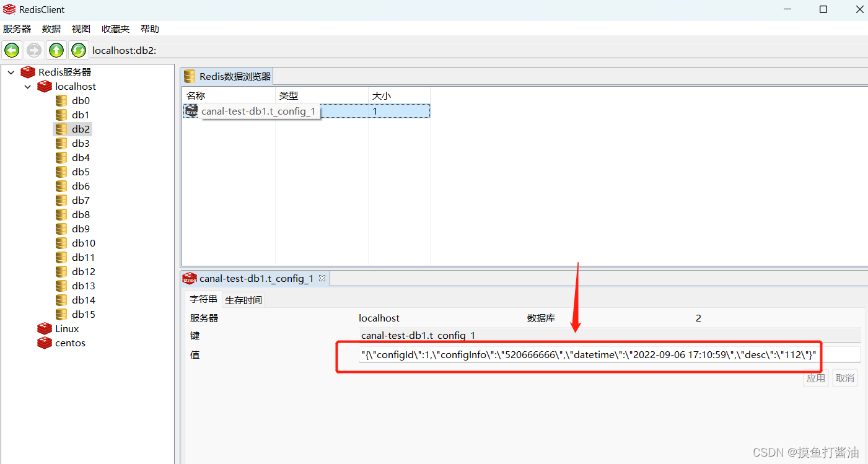Select the db14 tree item
Viewport: 868px width, 464px height.
tap(76, 300)
